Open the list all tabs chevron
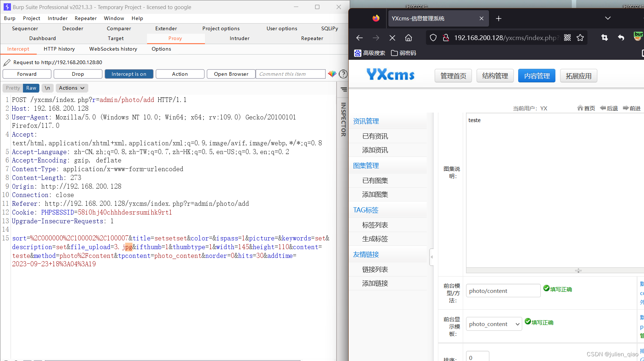Viewport: 644px width, 361px height. tap(608, 18)
